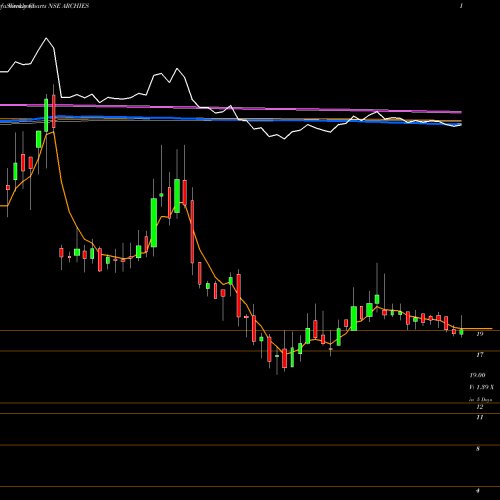The height and width of the screenshot is (500, 500).
Task: Click the 'in 5 Days' label
Action: 480,399
